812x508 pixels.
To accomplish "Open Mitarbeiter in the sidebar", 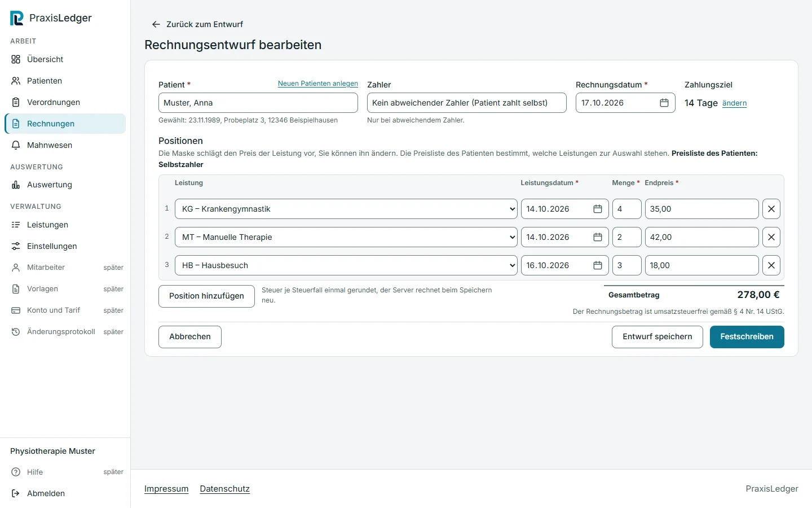I will (65, 268).
